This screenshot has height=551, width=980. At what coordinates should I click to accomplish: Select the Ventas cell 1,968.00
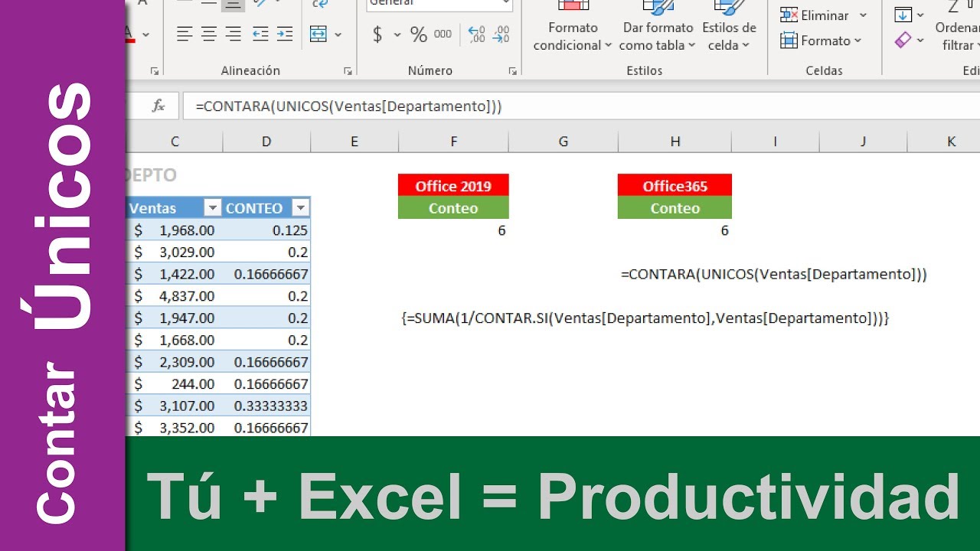click(x=175, y=230)
